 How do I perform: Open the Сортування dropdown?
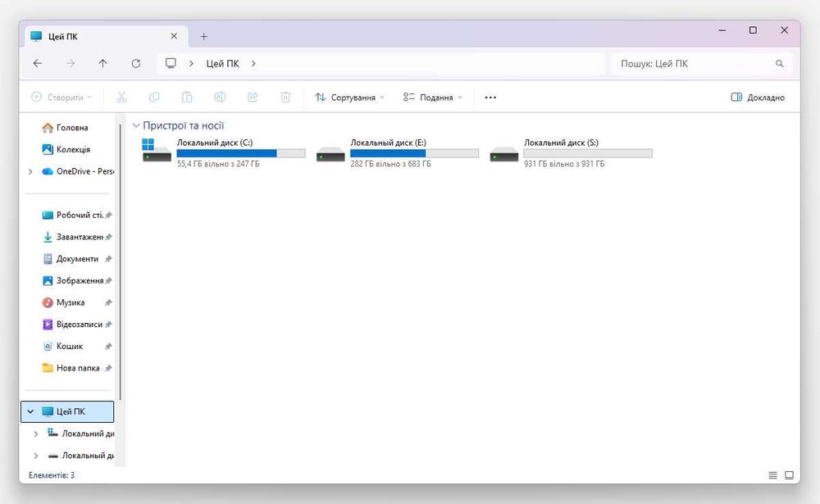(349, 98)
